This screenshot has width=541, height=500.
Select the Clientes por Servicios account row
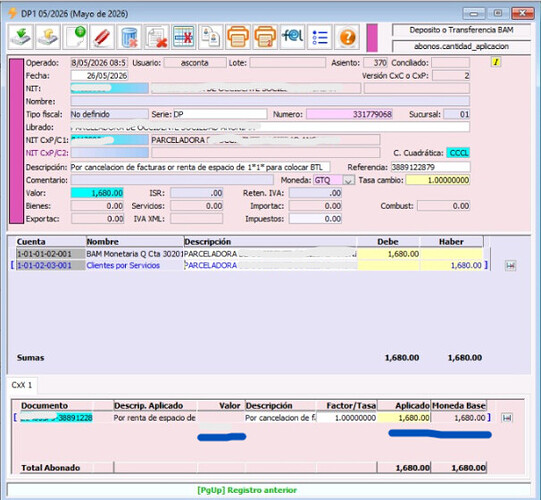(x=249, y=265)
